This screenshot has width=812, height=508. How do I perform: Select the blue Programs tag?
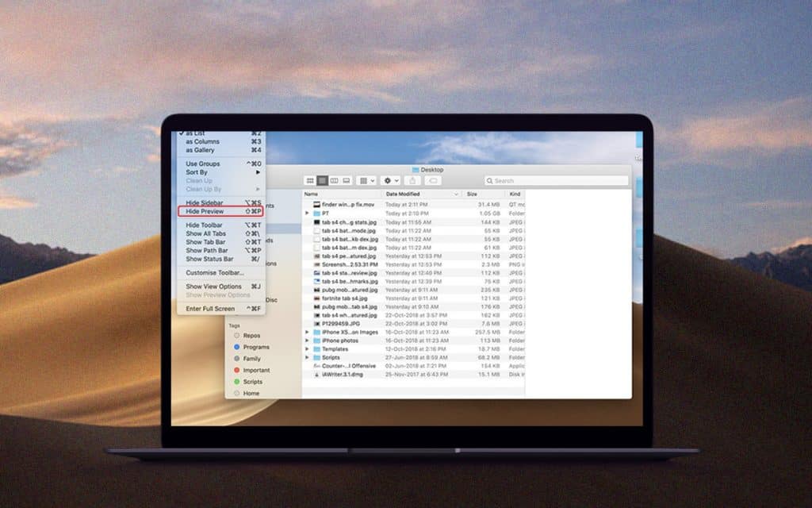tap(255, 347)
